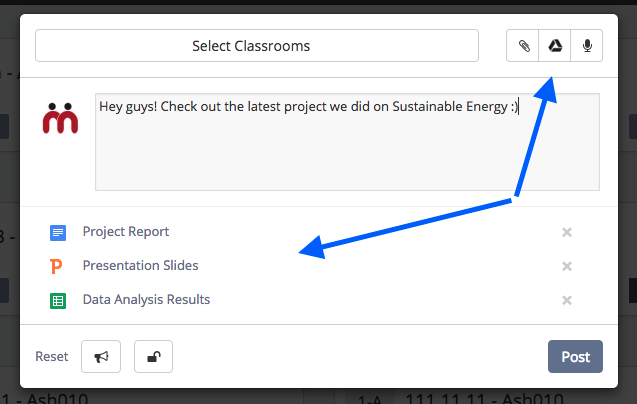The image size is (637, 404).
Task: Open the Presentation Slides attachment name
Action: pyautogui.click(x=141, y=265)
